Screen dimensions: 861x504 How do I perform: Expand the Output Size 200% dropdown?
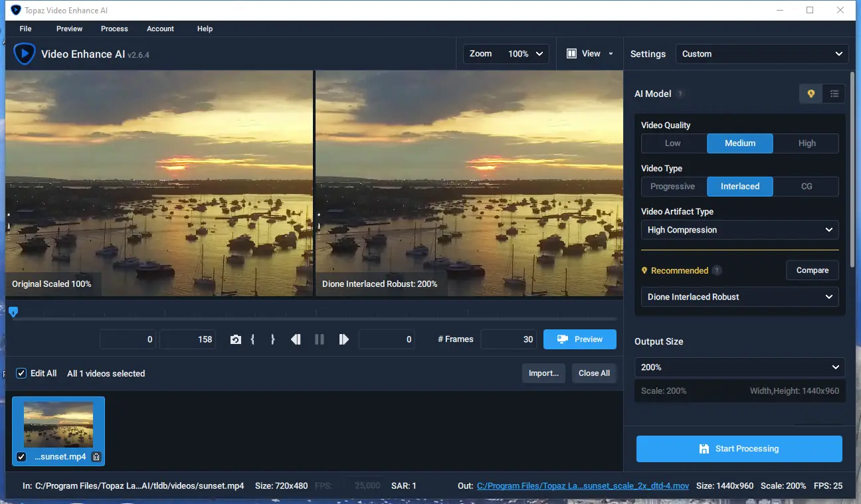point(739,367)
